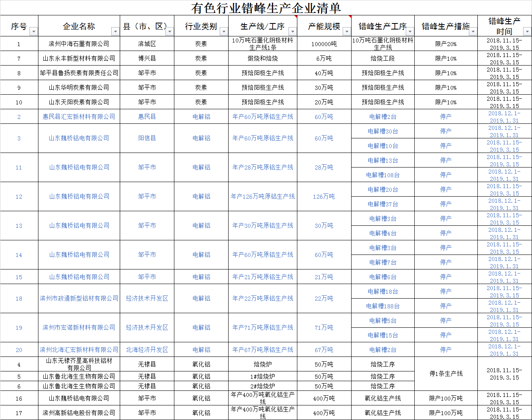Open the 错峰生产时间 filter dropdown
532x420 pixels.
click(527, 32)
